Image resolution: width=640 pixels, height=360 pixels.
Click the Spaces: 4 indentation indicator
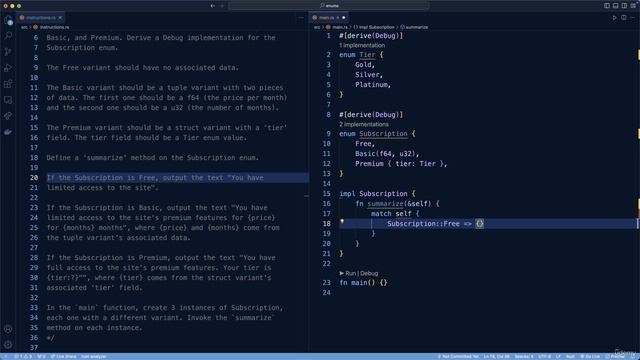524,356
